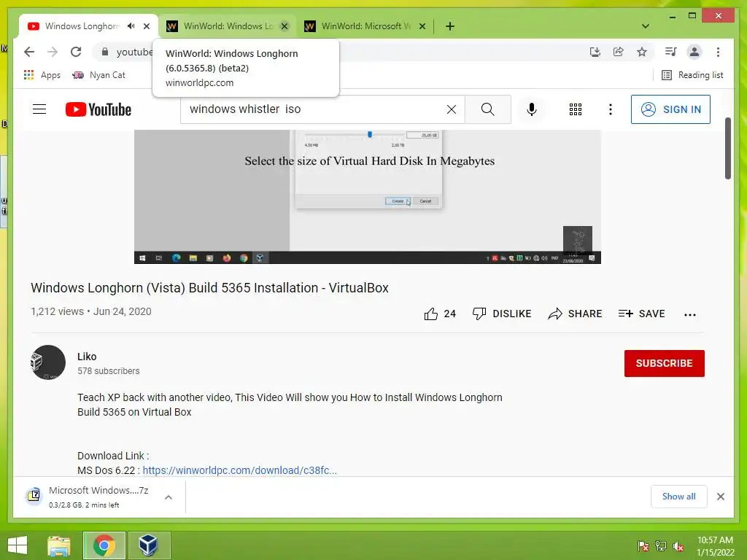Open File Explorer from the taskbar
The width and height of the screenshot is (747, 560).
[x=59, y=545]
